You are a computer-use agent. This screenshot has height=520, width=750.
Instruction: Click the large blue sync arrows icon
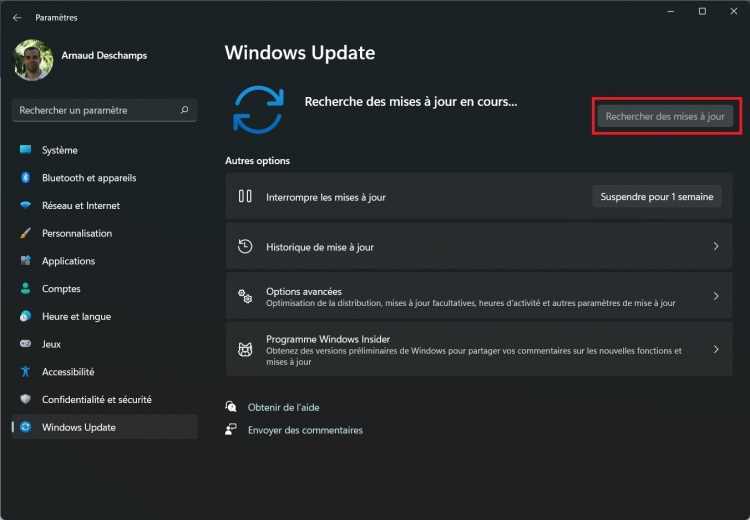[x=258, y=110]
